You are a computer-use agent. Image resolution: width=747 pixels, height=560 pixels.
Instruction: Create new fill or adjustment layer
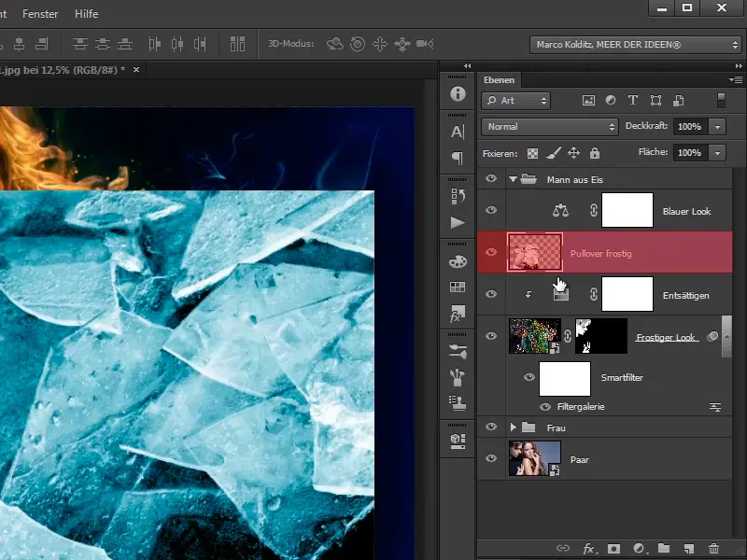click(640, 549)
